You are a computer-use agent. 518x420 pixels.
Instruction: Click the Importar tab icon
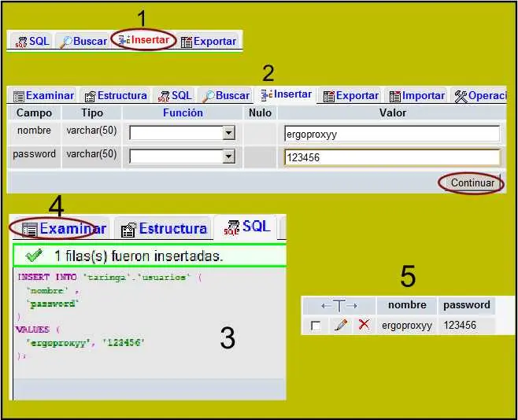click(x=394, y=96)
